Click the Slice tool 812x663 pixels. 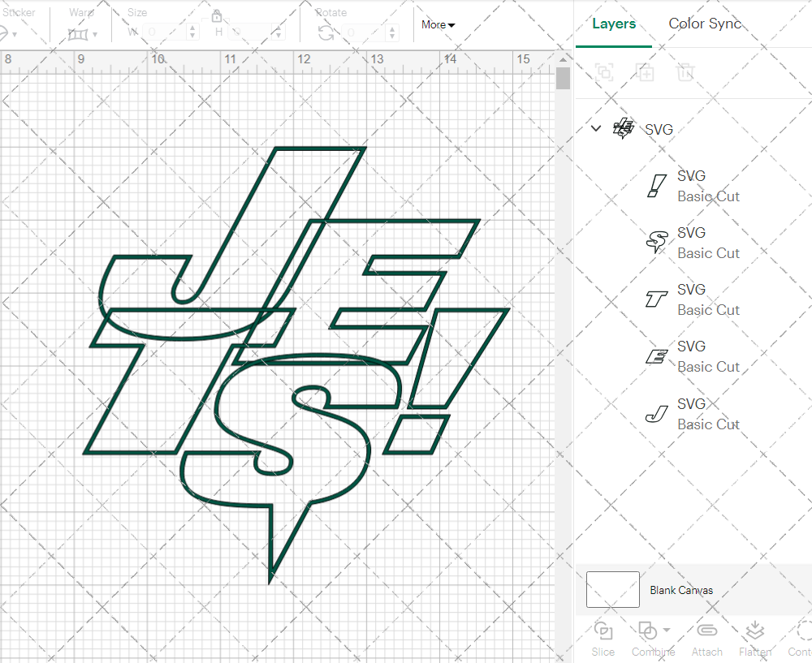(x=603, y=639)
